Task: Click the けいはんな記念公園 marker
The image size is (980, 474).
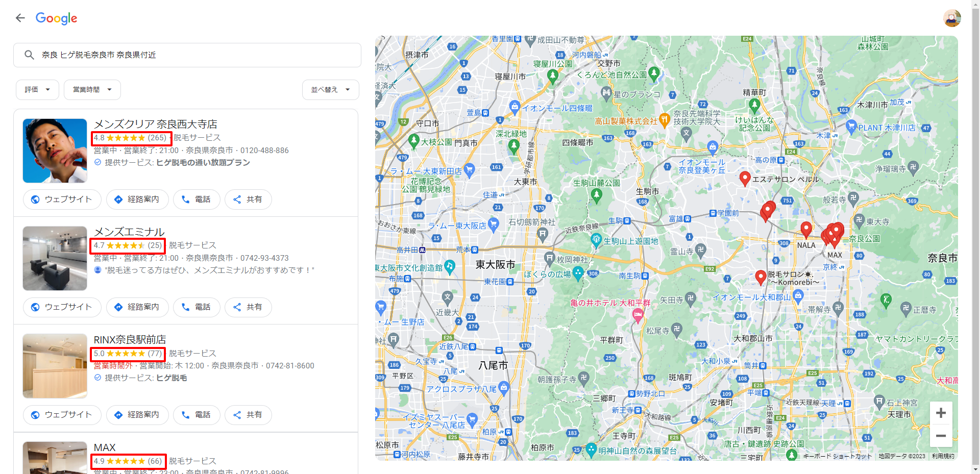Action: 754,106
